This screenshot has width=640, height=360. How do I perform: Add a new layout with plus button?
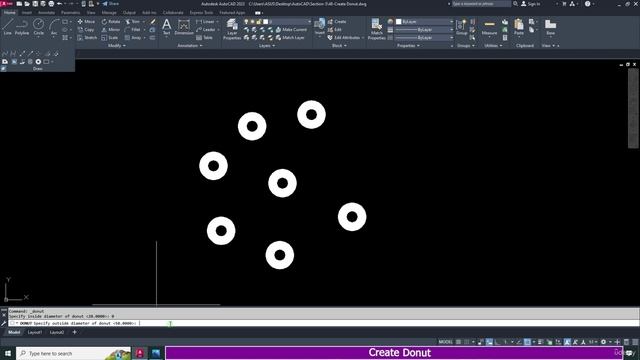click(74, 332)
